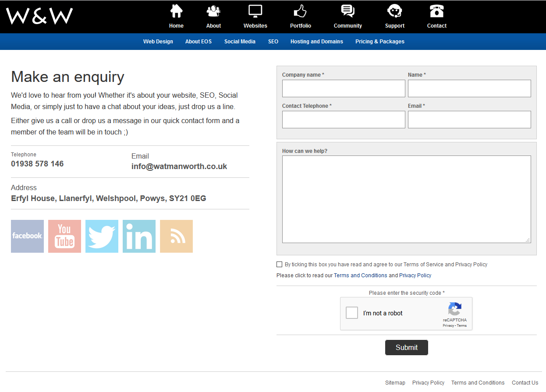Click the Portfolio thumbs-up icon

coord(301,11)
